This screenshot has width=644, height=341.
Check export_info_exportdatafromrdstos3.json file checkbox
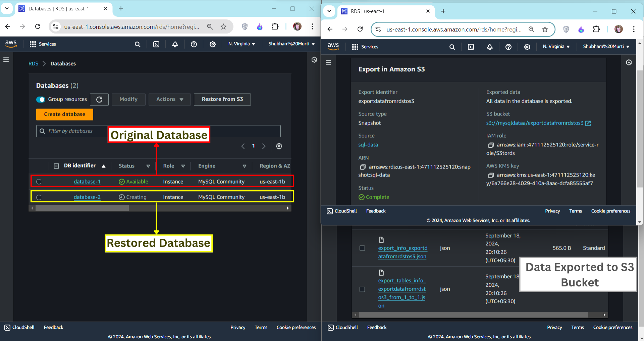362,248
